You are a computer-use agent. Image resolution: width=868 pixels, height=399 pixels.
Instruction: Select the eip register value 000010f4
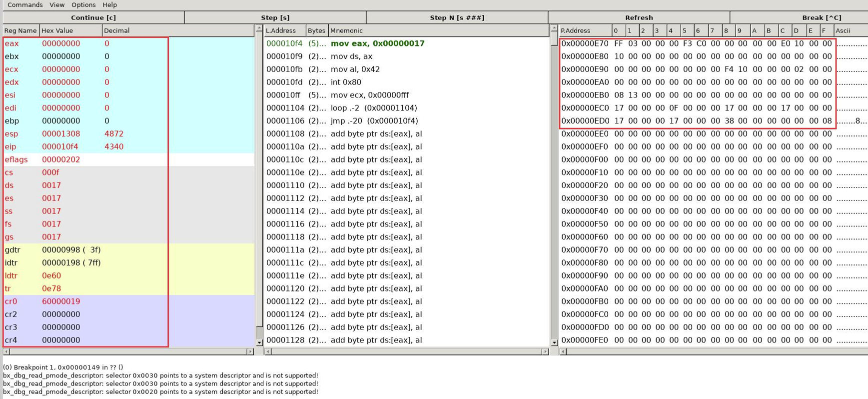[x=60, y=147]
